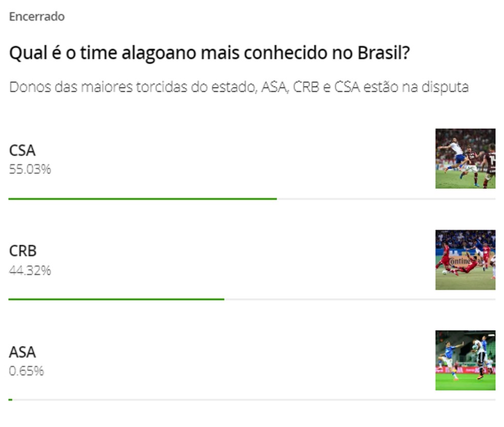504x427 pixels.
Task: Click the tiny green segment of ASA bar
Action: [10, 399]
